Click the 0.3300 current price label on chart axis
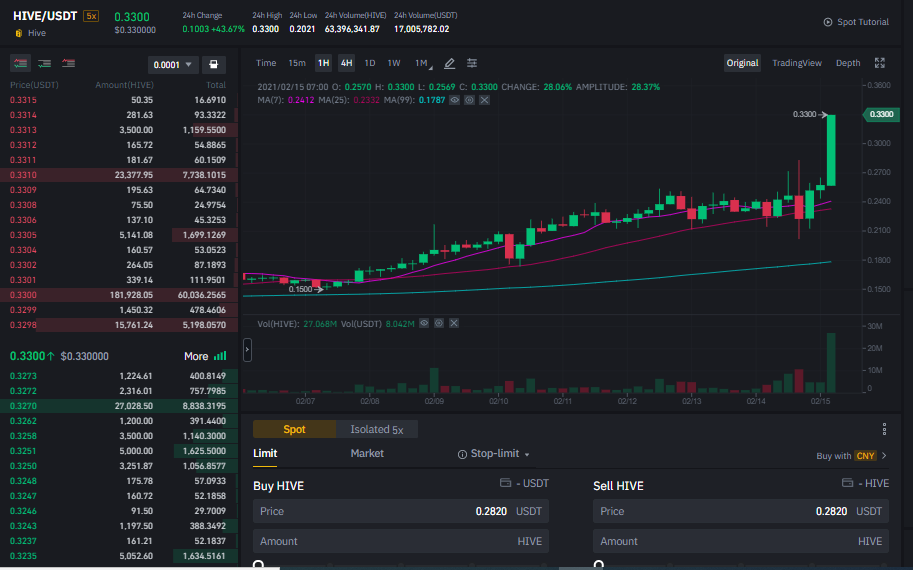The width and height of the screenshot is (913, 570). tap(881, 114)
